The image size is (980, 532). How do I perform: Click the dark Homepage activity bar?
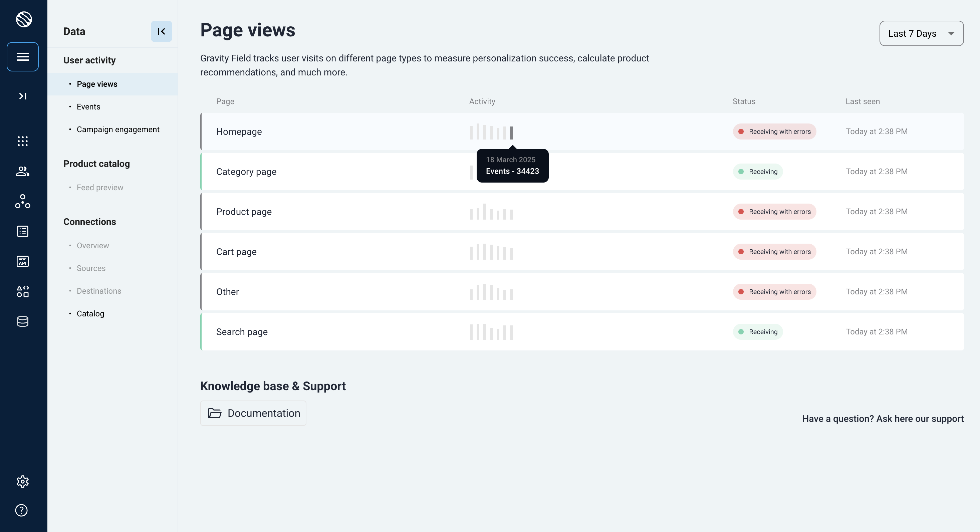(511, 133)
